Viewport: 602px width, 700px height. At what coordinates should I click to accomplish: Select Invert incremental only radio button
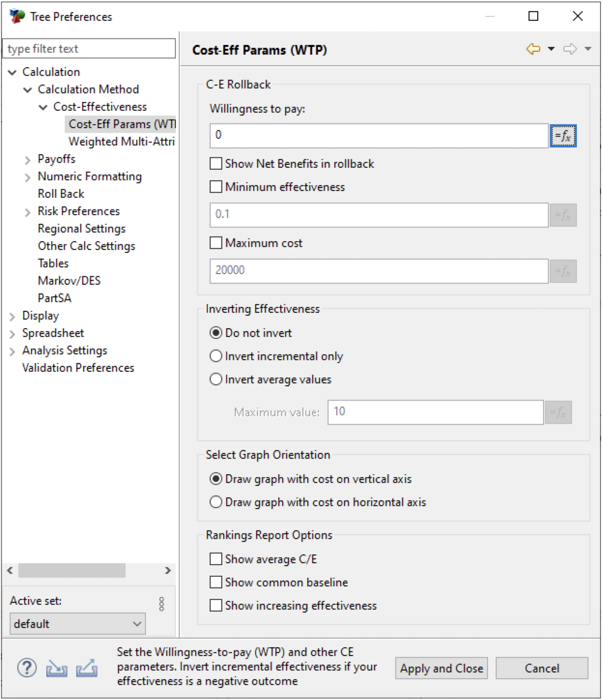click(216, 356)
